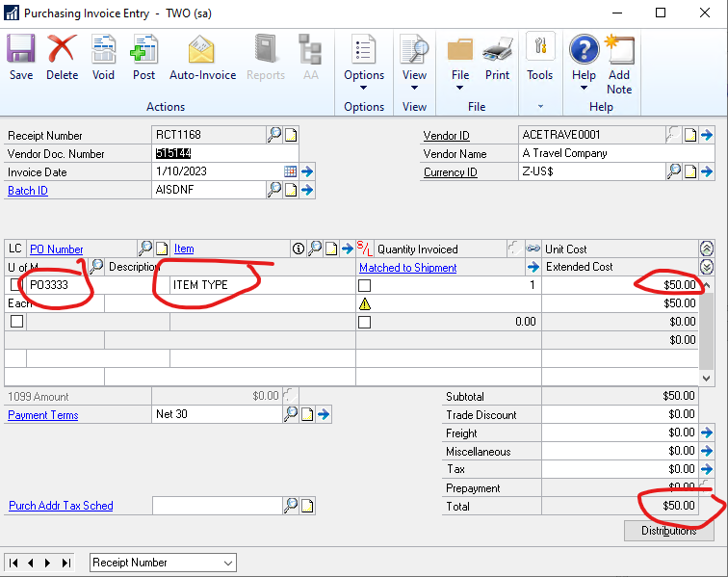728x577 pixels.
Task: Expand line detail with down chevron
Action: pos(707,267)
